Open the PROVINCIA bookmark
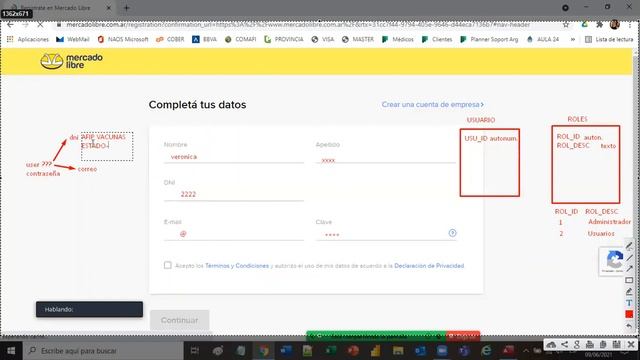 click(284, 40)
